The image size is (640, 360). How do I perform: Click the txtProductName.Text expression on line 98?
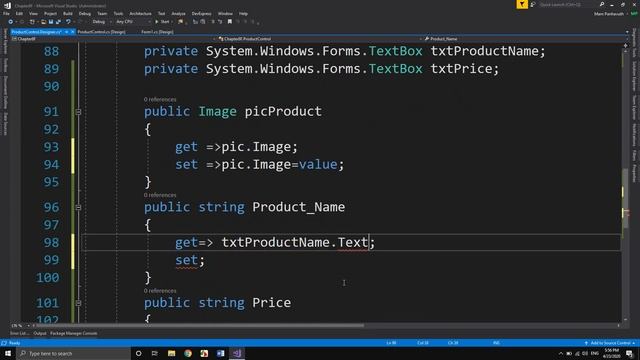[295, 242]
